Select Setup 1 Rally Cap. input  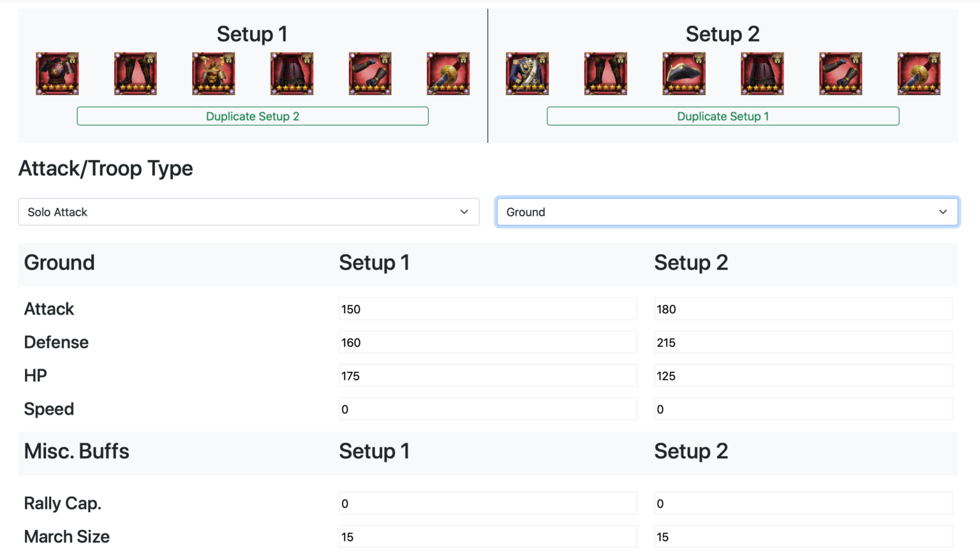pos(487,503)
